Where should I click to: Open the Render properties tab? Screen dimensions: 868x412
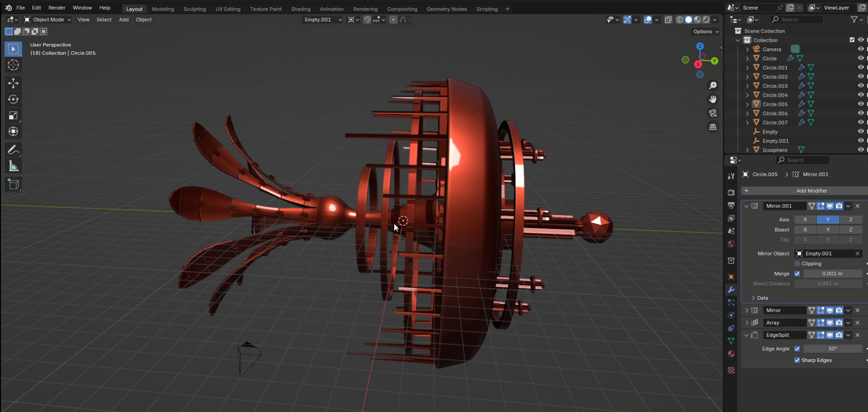[x=731, y=192]
